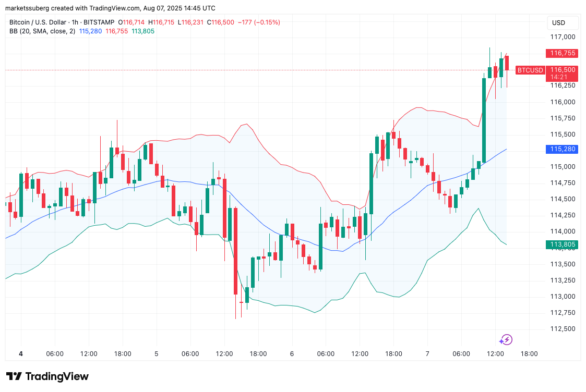This screenshot has height=392, width=586.
Task: Click the 117,000 price scale label
Action: click(563, 37)
